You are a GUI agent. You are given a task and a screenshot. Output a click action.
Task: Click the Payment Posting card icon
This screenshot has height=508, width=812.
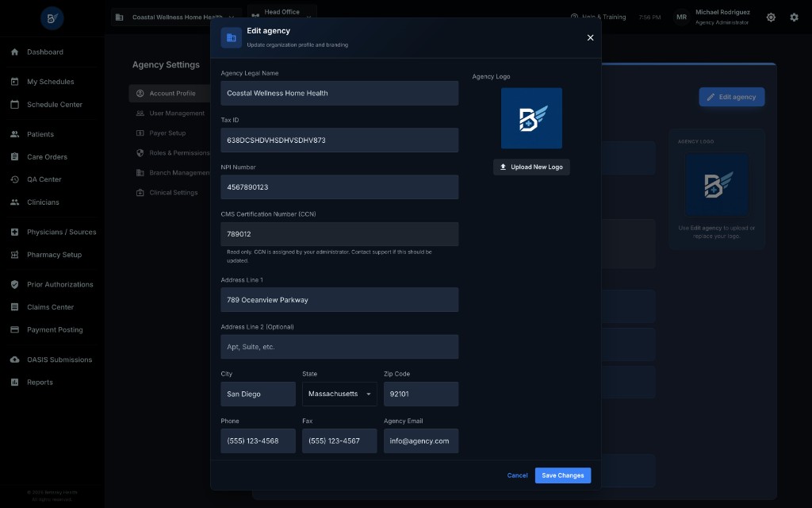tap(14, 329)
